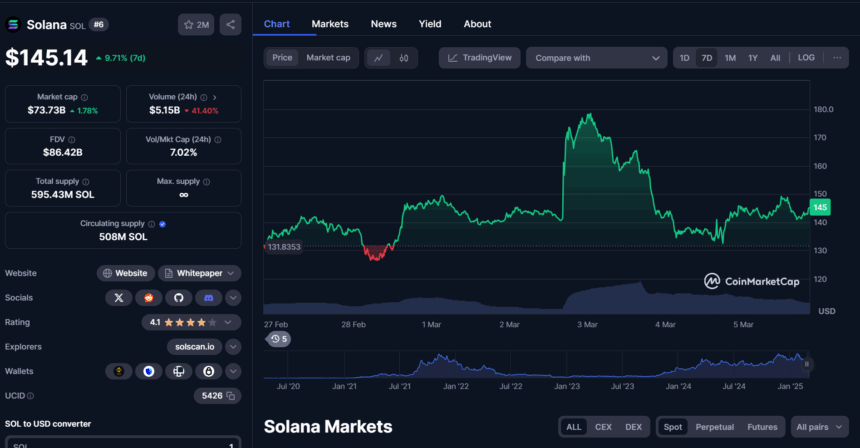Image resolution: width=860 pixels, height=448 pixels.
Task: Click the 131.8353 baseline price label
Action: pos(283,247)
